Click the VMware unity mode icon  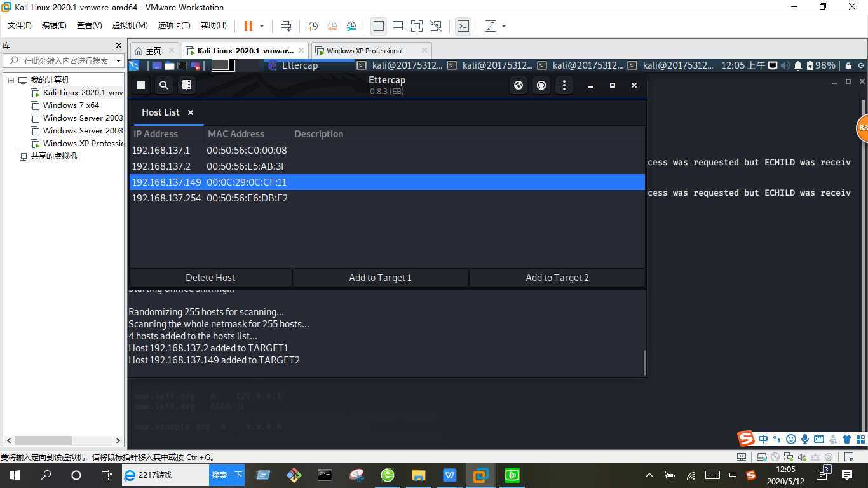point(436,26)
